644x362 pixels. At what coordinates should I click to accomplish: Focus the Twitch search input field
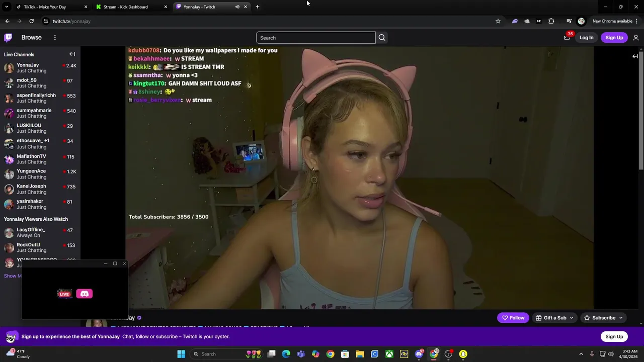(316, 38)
